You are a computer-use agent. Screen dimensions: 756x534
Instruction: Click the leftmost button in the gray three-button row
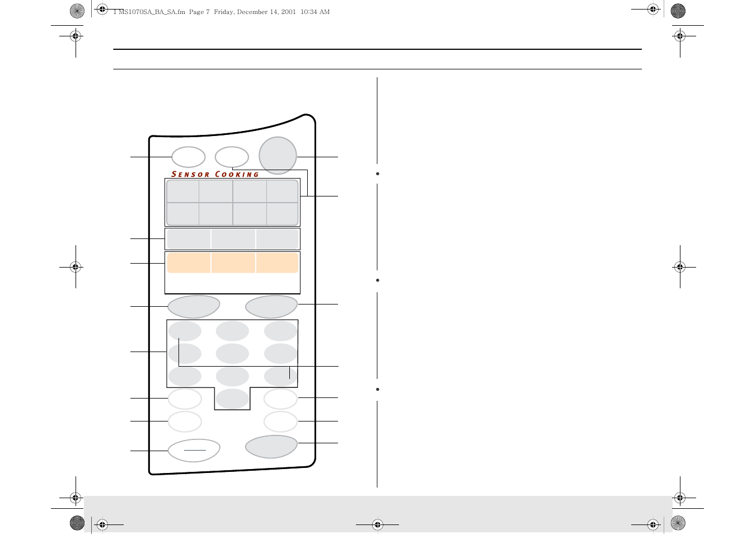[x=189, y=238]
